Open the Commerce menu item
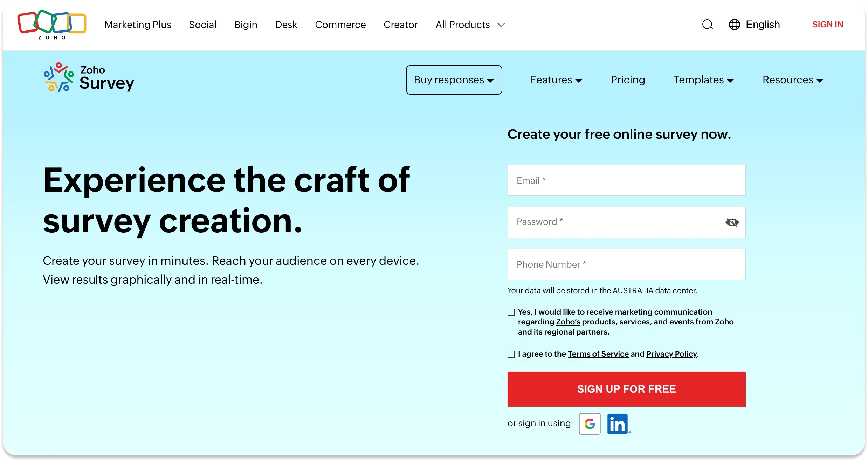Image resolution: width=868 pixels, height=461 pixels. [340, 25]
